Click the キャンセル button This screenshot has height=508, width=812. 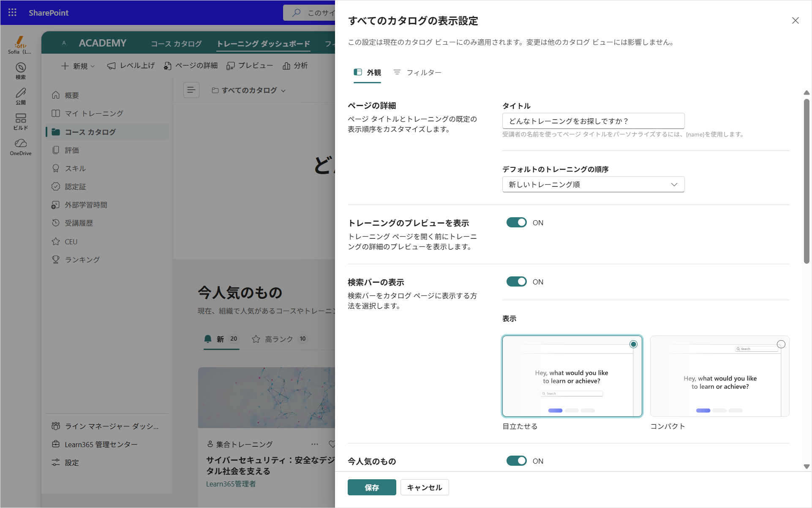[425, 487]
